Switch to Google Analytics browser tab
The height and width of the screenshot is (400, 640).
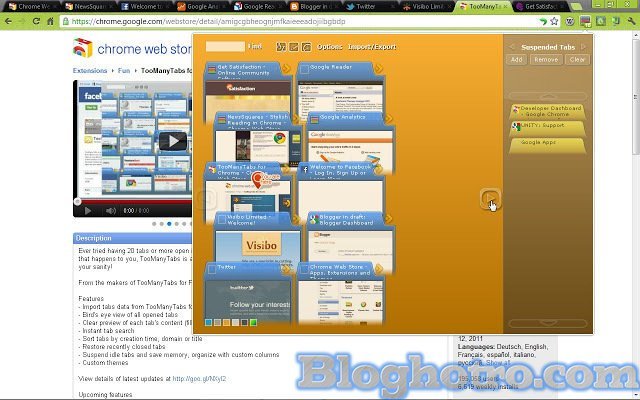click(x=202, y=7)
